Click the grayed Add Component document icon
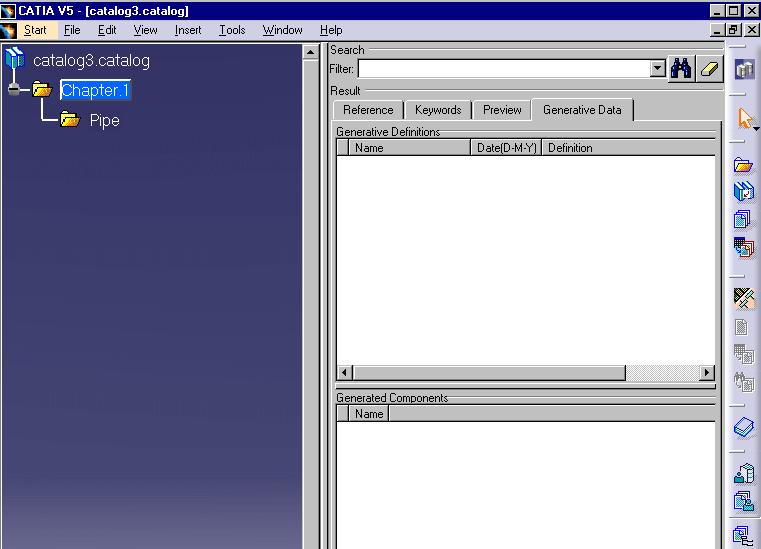The height and width of the screenshot is (549, 761). (742, 327)
